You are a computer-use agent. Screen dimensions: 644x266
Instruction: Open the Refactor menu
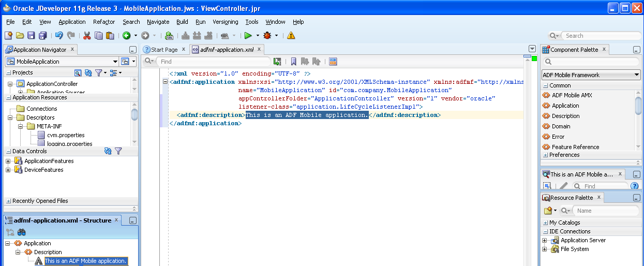(104, 22)
